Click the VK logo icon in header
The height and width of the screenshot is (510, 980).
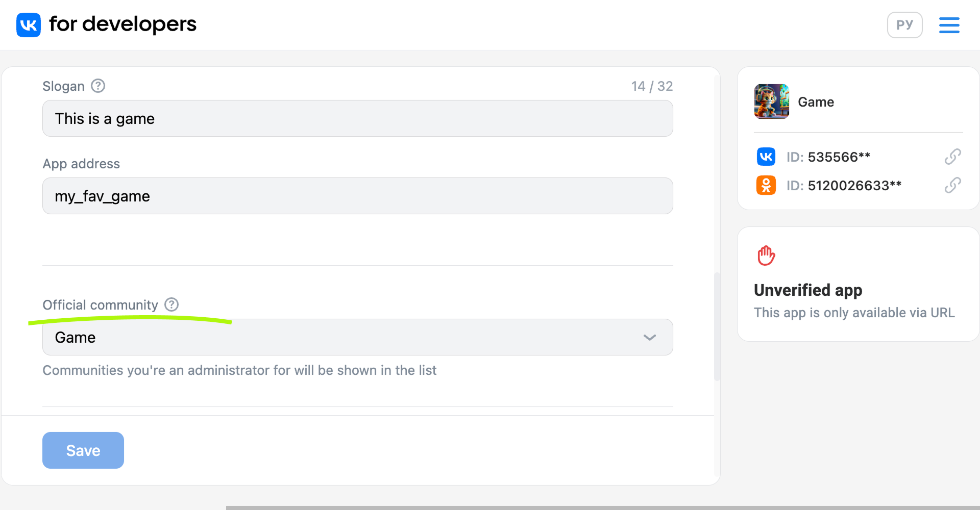(29, 25)
